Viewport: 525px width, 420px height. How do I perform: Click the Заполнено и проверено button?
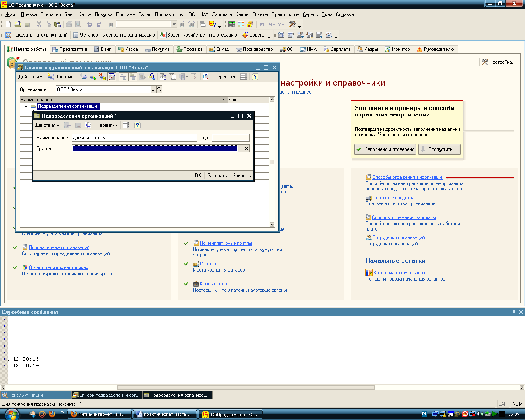click(386, 149)
